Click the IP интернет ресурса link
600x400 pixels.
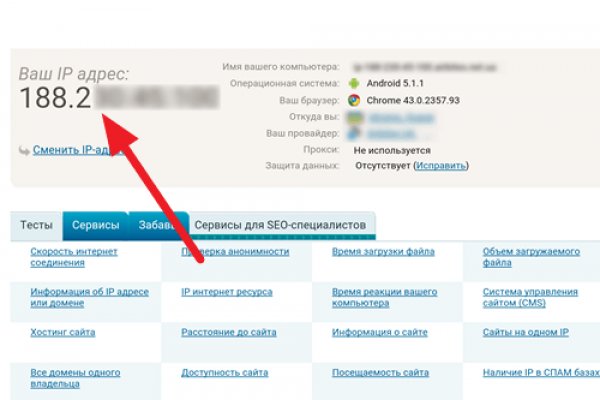pos(226,292)
